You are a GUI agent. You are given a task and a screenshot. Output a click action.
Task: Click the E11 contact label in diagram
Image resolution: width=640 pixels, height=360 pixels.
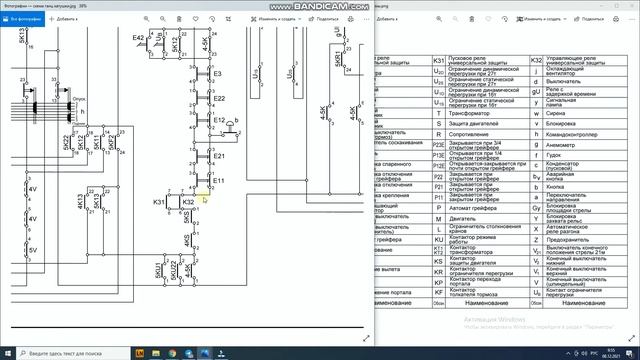coord(219,180)
